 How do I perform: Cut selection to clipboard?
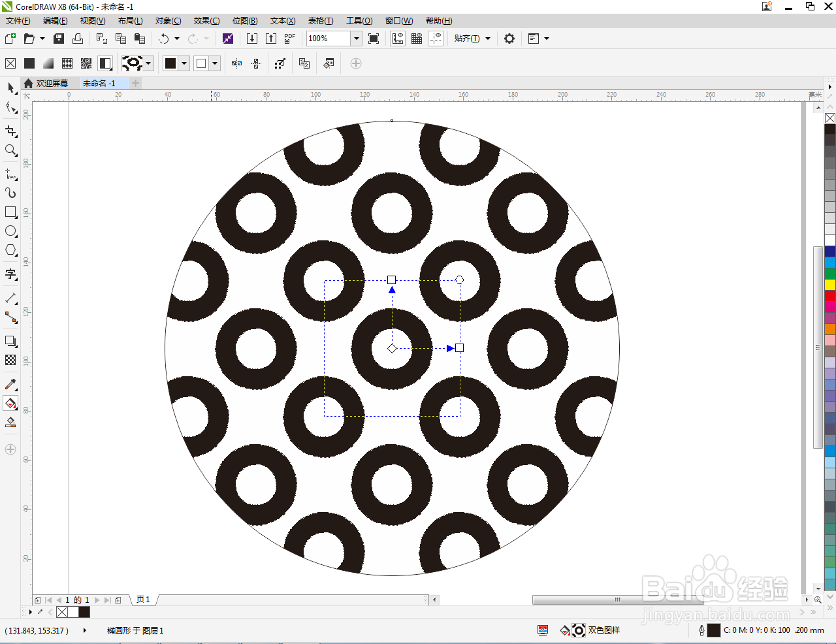(x=102, y=39)
